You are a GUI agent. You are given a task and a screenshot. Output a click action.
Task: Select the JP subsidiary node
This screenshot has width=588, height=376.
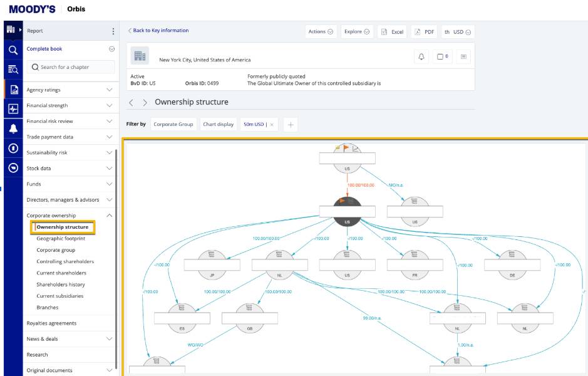click(x=212, y=264)
